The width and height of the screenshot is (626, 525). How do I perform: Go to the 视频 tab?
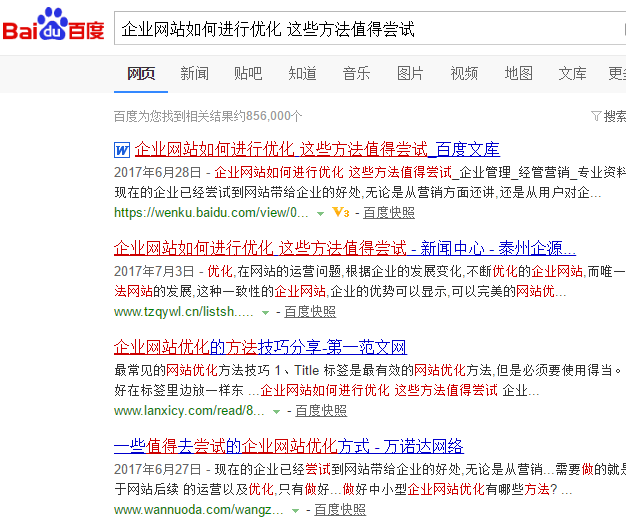[464, 73]
